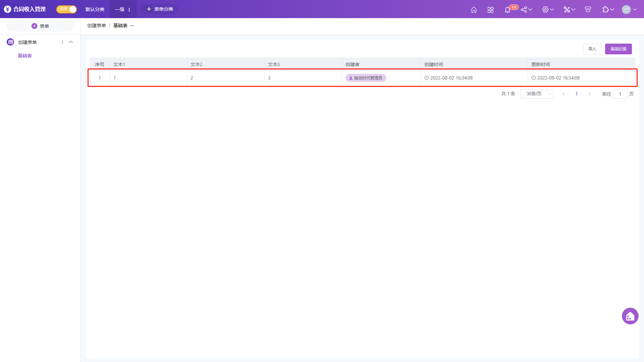Image resolution: width=644 pixels, height=362 pixels.
Task: Expand the share icon dropdown
Action: click(526, 9)
